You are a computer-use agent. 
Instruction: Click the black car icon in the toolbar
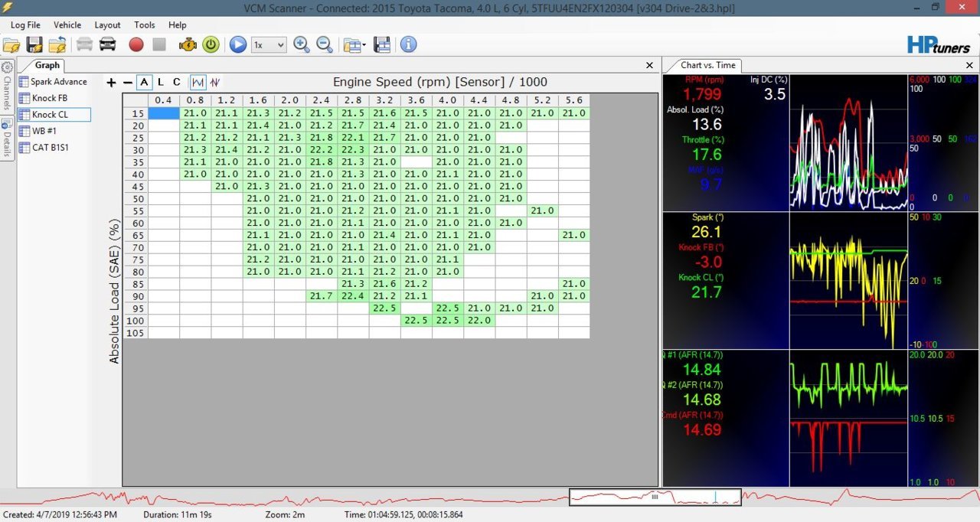tap(108, 44)
